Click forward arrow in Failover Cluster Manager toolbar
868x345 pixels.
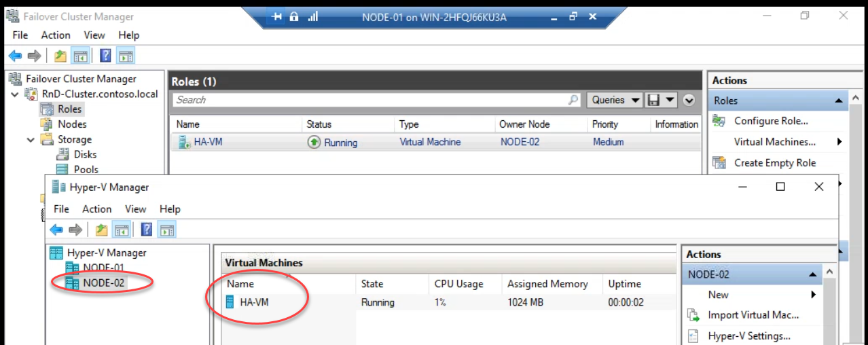[x=34, y=56]
